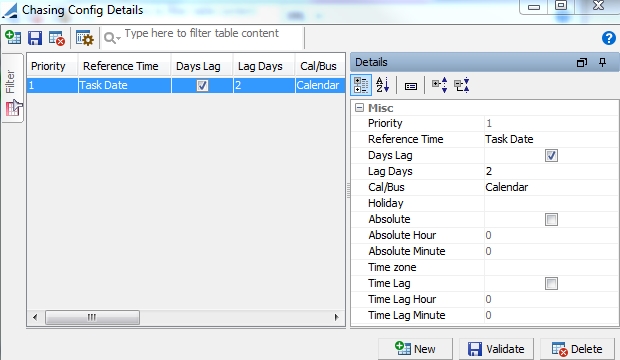The image size is (620, 360).
Task: Switch Details to categorized view icon
Action: tap(361, 85)
